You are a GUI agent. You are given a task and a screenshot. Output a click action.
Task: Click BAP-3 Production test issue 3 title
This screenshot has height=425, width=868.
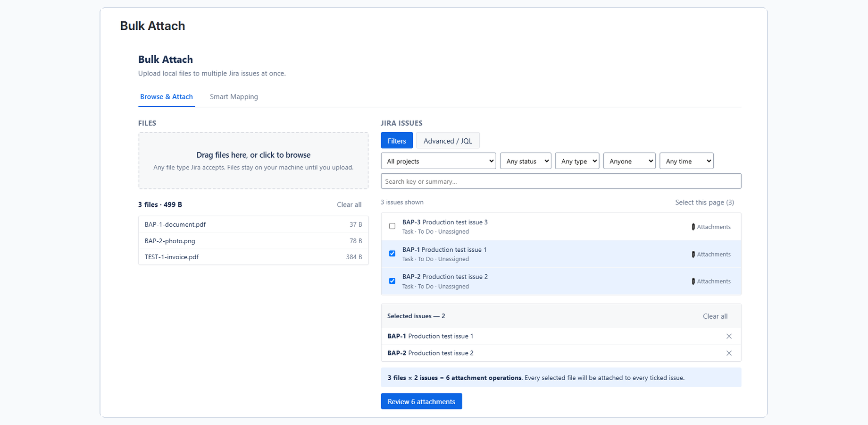click(x=445, y=222)
